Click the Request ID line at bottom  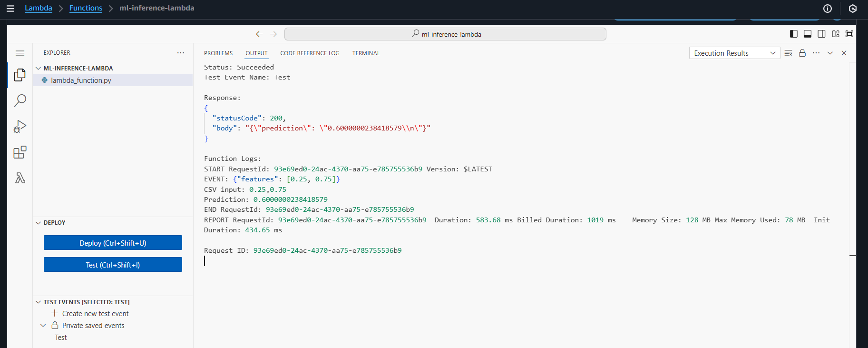pos(303,250)
